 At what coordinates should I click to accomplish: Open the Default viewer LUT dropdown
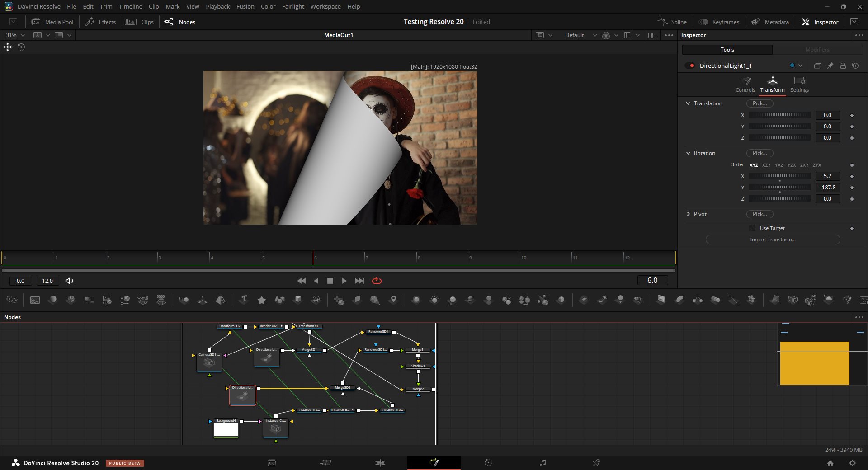pyautogui.click(x=581, y=35)
